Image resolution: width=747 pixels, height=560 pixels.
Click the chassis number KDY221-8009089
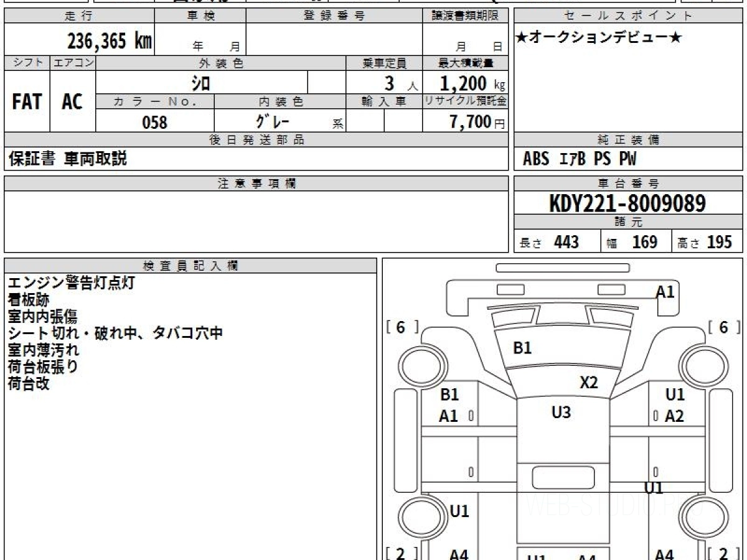click(x=627, y=203)
